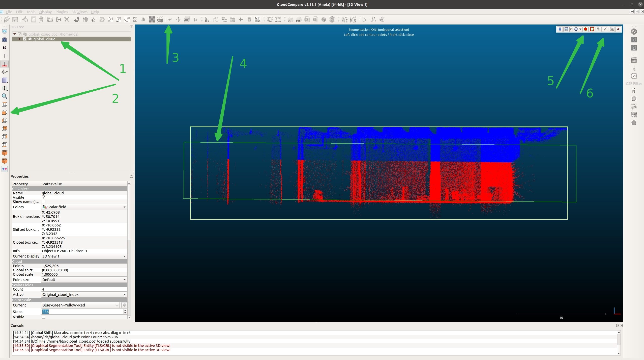The height and width of the screenshot is (360, 644).
Task: Click the segment-out inverted pentagon icon
Action: pyautogui.click(x=592, y=29)
